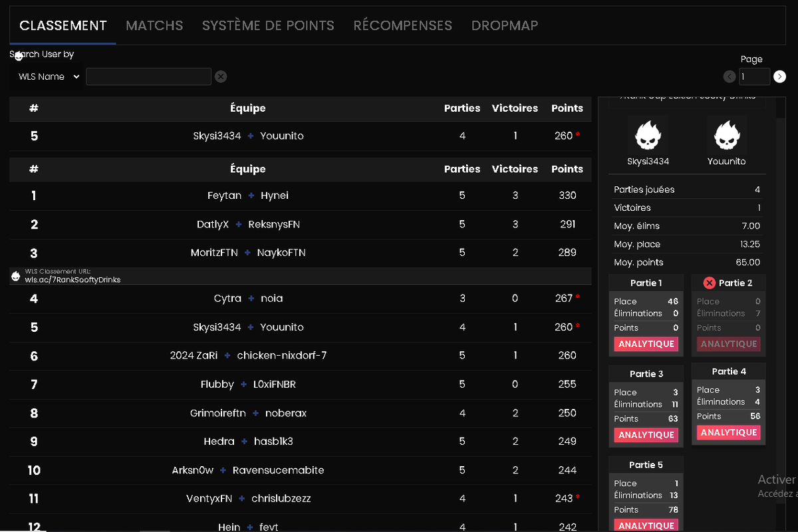This screenshot has width=798, height=532.
Task: Click the Moy. élims stat row
Action: pos(687,226)
